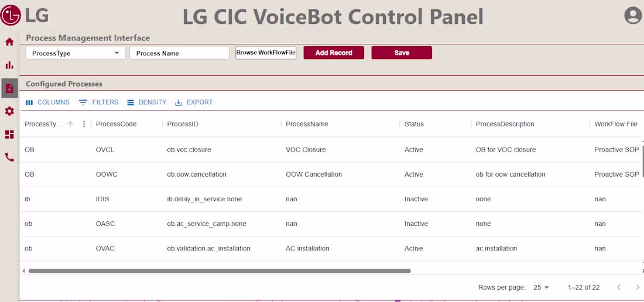Viewport: 644px width, 302px height.
Task: Change the table DENSITY
Action: click(x=146, y=102)
